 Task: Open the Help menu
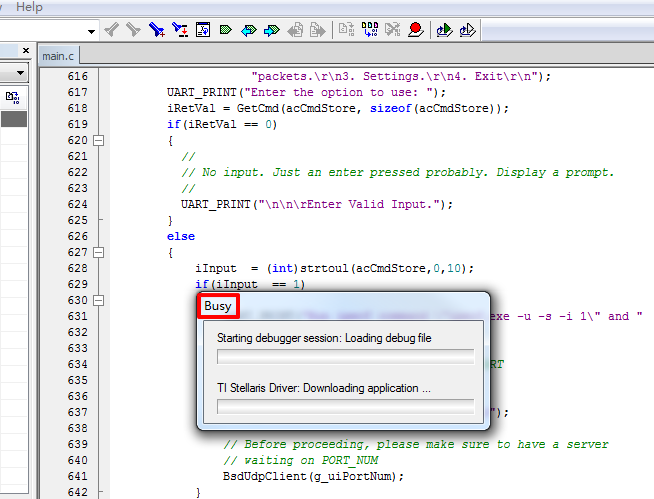tap(29, 7)
